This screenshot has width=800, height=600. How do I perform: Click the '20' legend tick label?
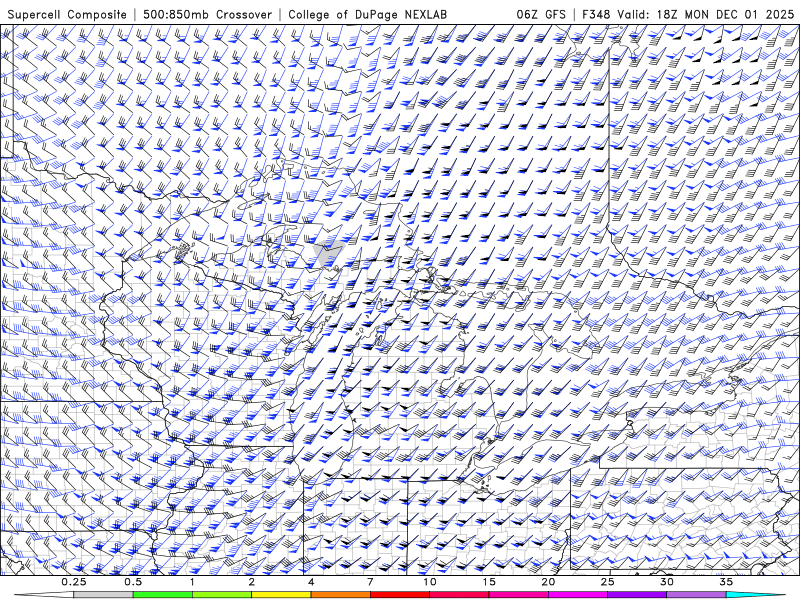tap(548, 582)
